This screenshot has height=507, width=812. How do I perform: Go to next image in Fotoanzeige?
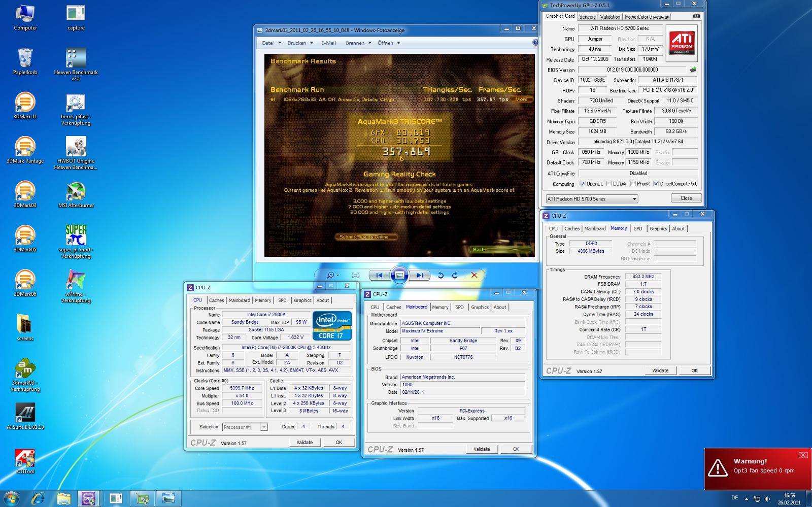pos(420,275)
